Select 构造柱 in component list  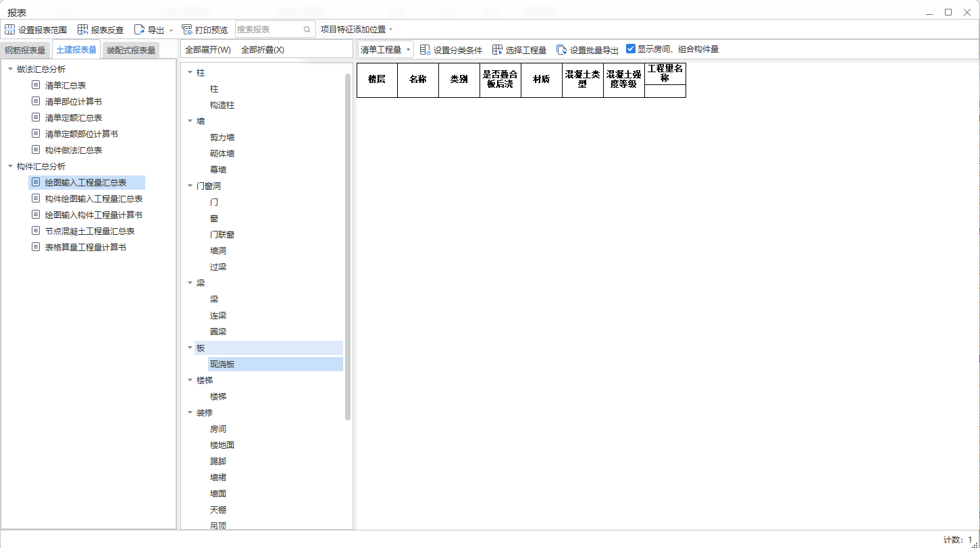click(222, 105)
